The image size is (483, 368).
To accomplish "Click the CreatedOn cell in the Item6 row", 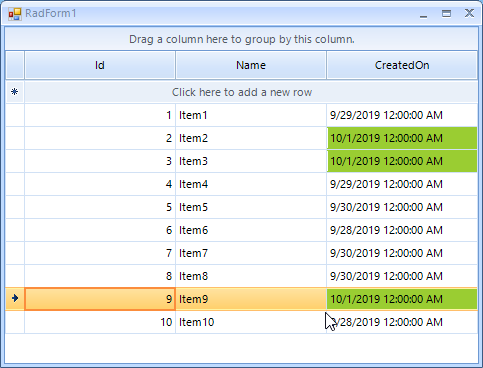I will [x=402, y=230].
